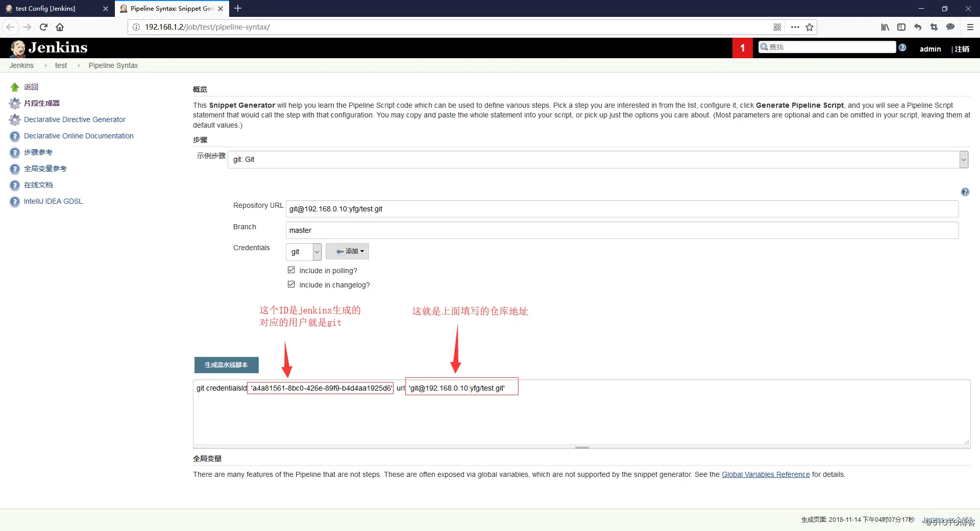Open the Credentials dropdown showing git
Viewport: 980px width, 531px height.
pos(304,252)
